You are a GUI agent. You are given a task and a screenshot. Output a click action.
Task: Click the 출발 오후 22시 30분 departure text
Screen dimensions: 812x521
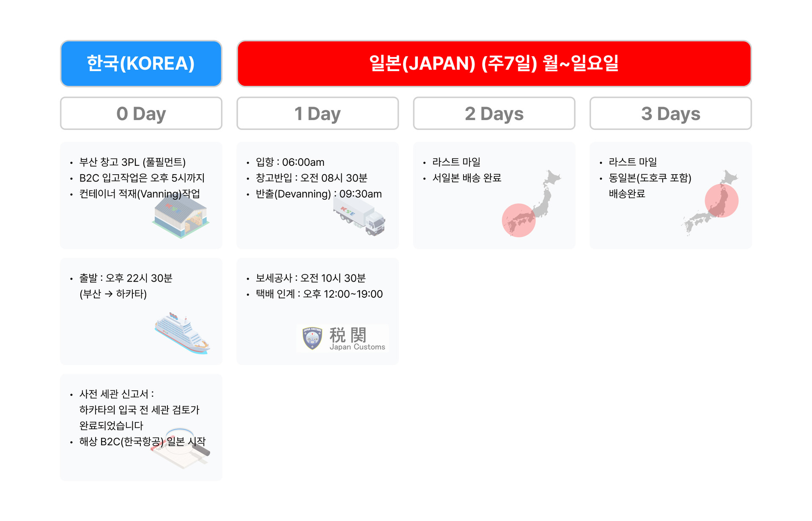click(126, 278)
